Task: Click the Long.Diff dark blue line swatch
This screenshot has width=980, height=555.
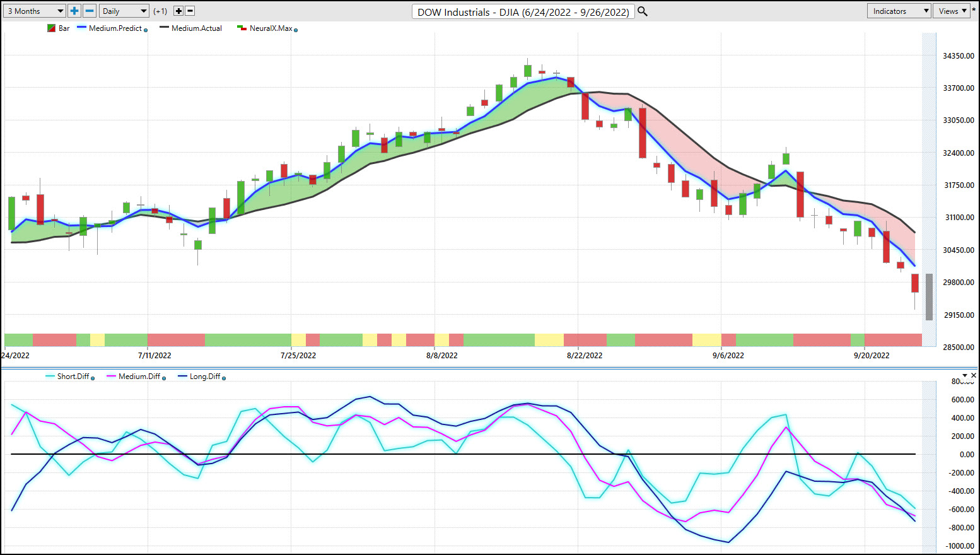Action: 183,376
